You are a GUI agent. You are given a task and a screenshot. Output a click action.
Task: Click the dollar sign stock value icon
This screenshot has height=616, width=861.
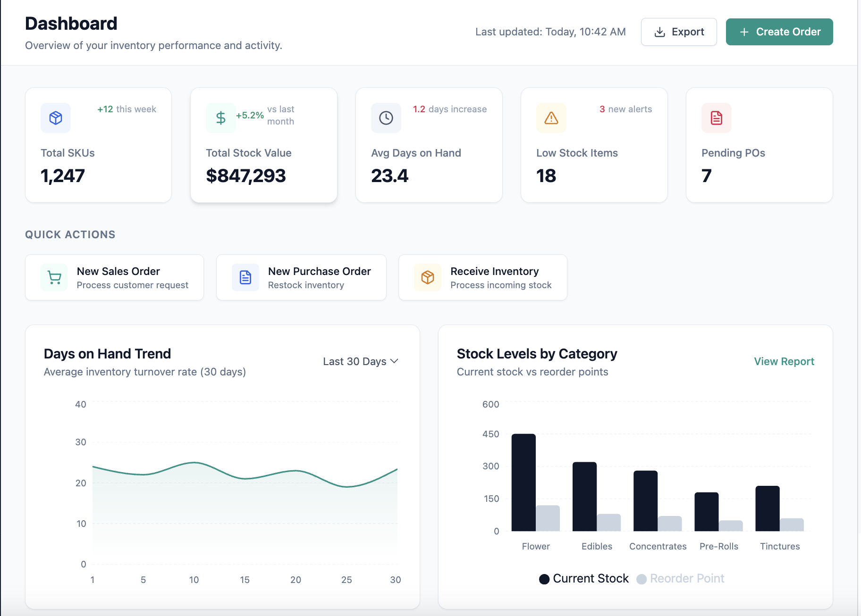[220, 118]
